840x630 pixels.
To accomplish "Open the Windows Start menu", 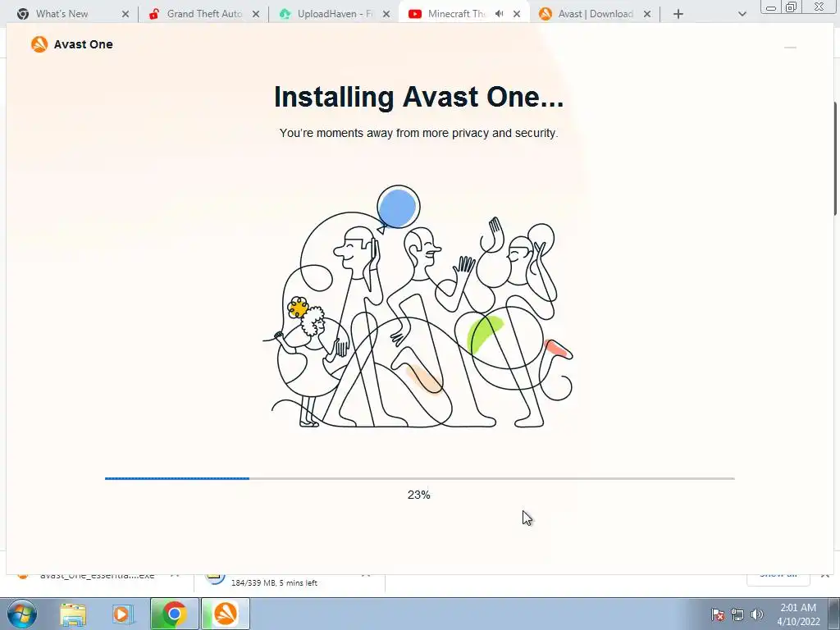I will (x=22, y=614).
